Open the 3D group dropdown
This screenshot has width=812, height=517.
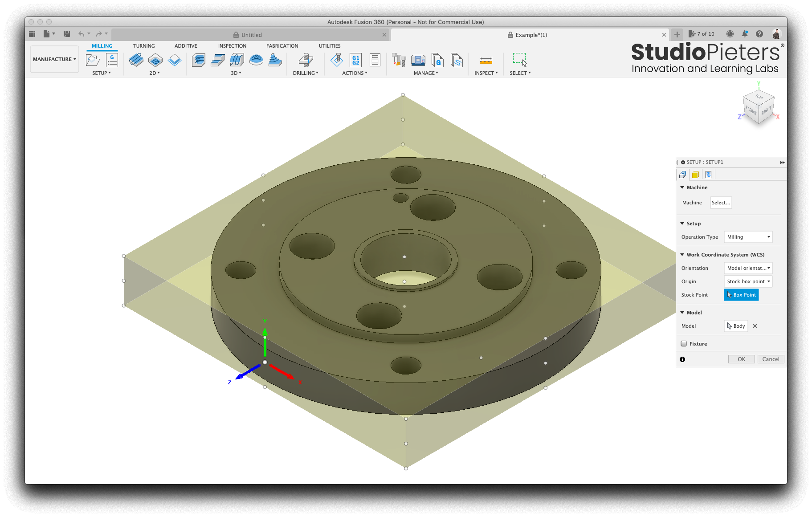point(236,73)
